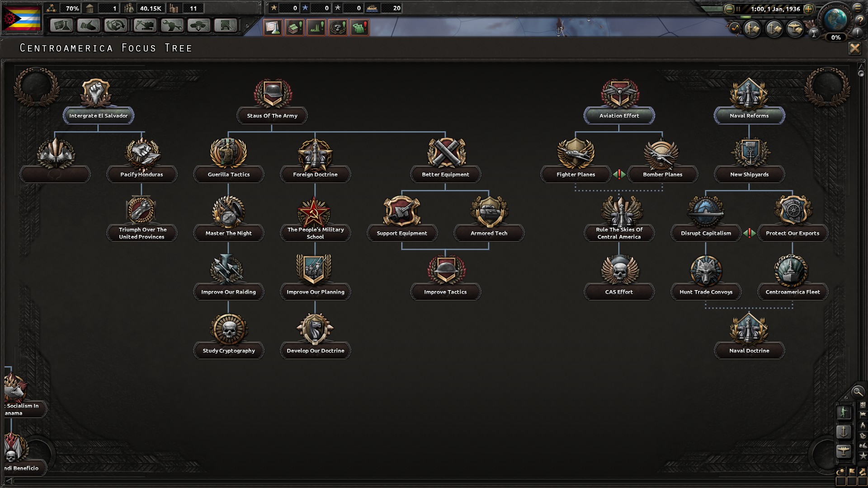Open the Research screen from top bar
The width and height of the screenshot is (868, 488).
(61, 26)
